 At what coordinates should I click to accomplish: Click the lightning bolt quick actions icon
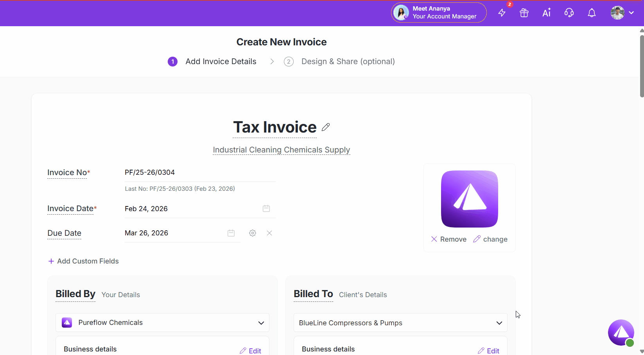[x=502, y=13]
